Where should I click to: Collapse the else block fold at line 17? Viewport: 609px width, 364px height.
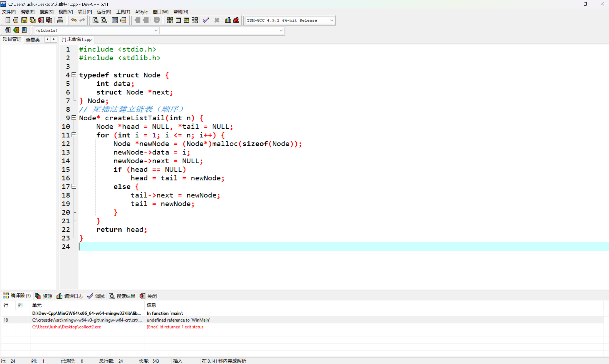74,186
